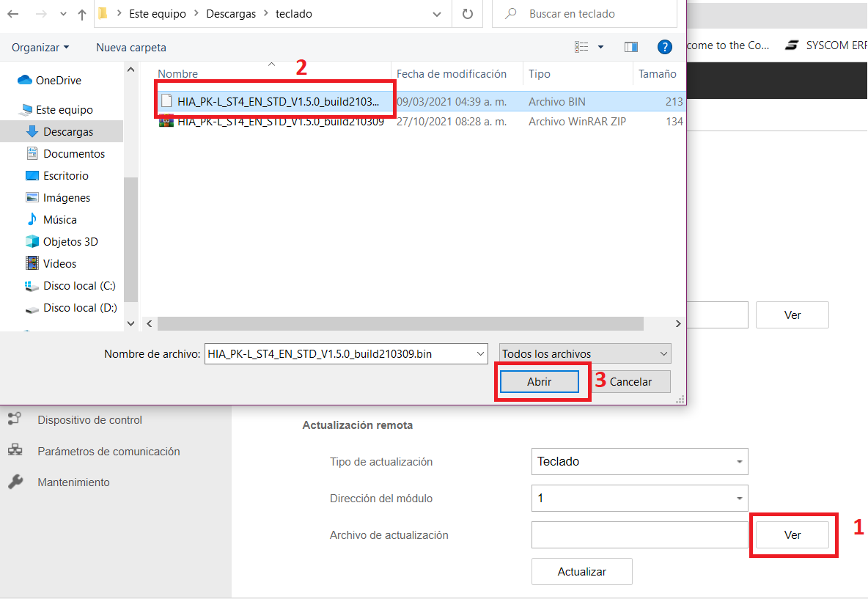Select Documentos in the navigation tree
The width and height of the screenshot is (868, 599).
[x=73, y=154]
